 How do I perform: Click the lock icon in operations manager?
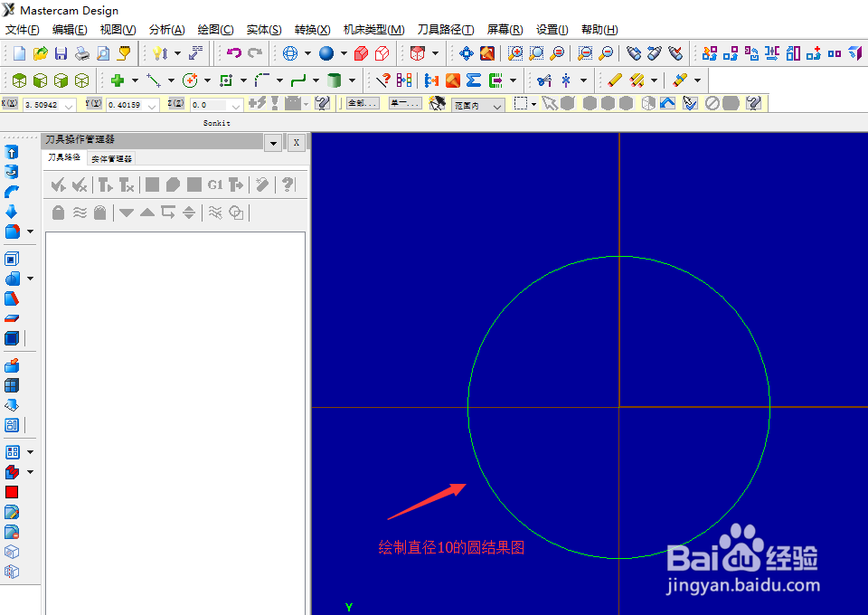[58, 213]
